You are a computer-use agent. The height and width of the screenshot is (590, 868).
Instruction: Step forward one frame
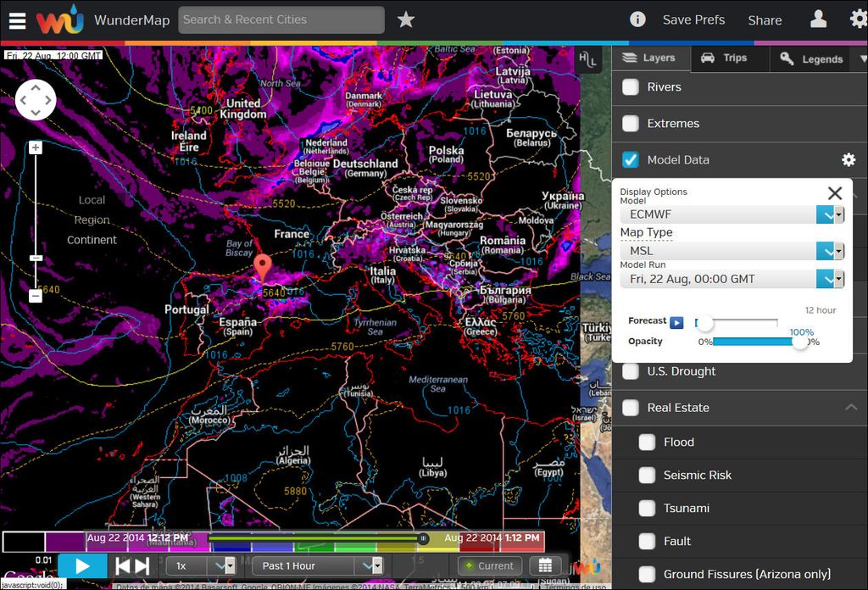142,566
